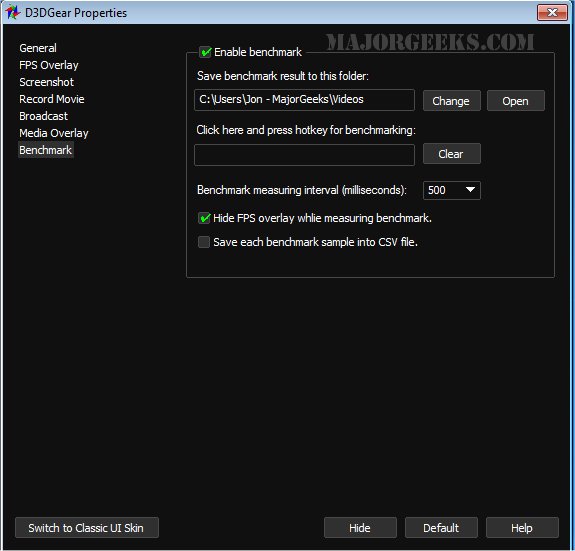Screen dimensions: 575x551
Task: Toggle the Enable benchmark checkbox
Action: tap(205, 52)
